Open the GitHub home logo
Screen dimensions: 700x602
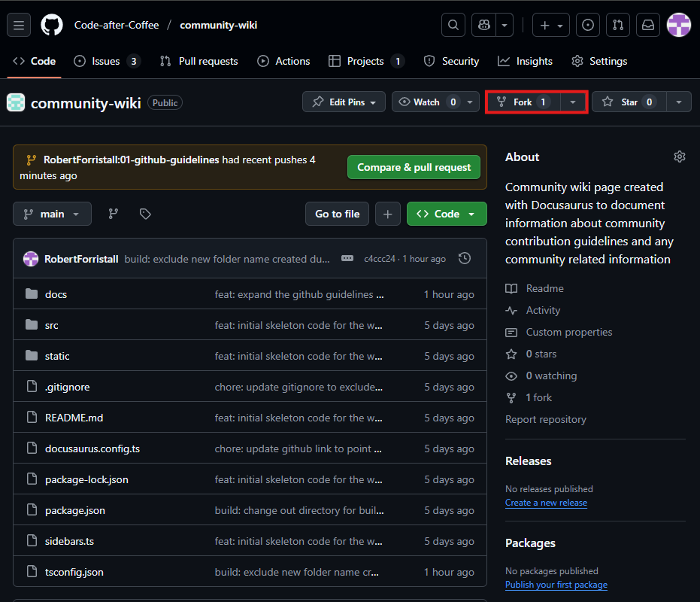(x=51, y=24)
